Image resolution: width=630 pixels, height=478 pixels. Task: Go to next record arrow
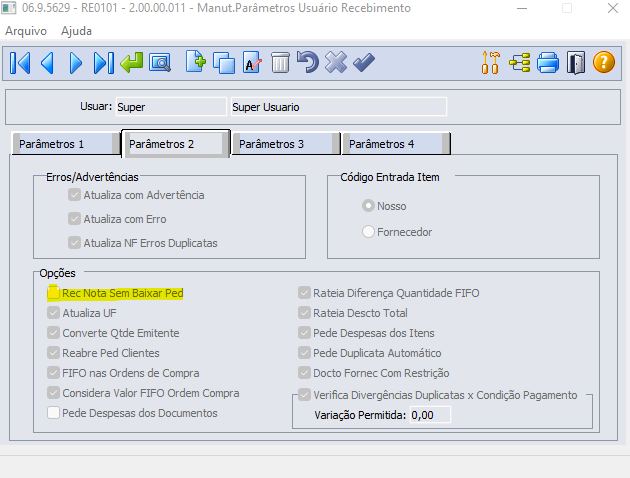[76, 63]
